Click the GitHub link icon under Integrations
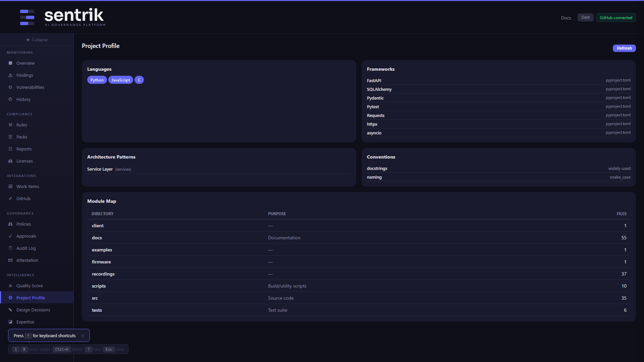The image size is (644, 362). point(10,198)
